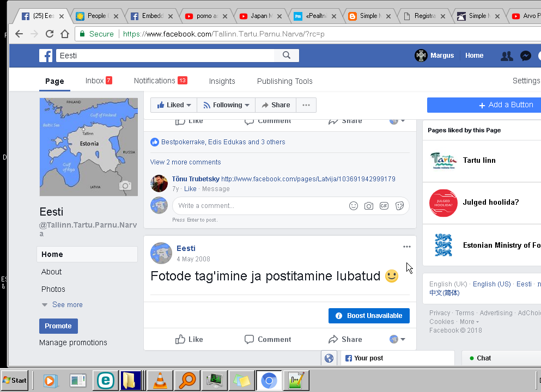The height and width of the screenshot is (392, 541).
Task: Select Photos in the left sidebar
Action: 53,289
